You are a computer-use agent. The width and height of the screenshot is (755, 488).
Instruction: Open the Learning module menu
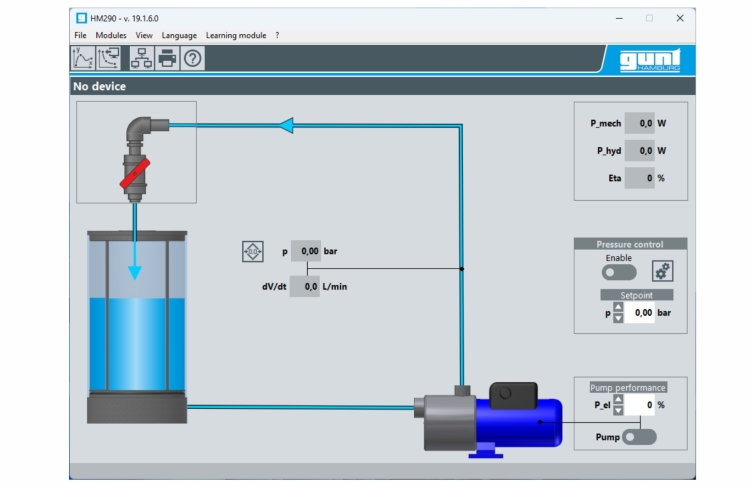click(236, 35)
